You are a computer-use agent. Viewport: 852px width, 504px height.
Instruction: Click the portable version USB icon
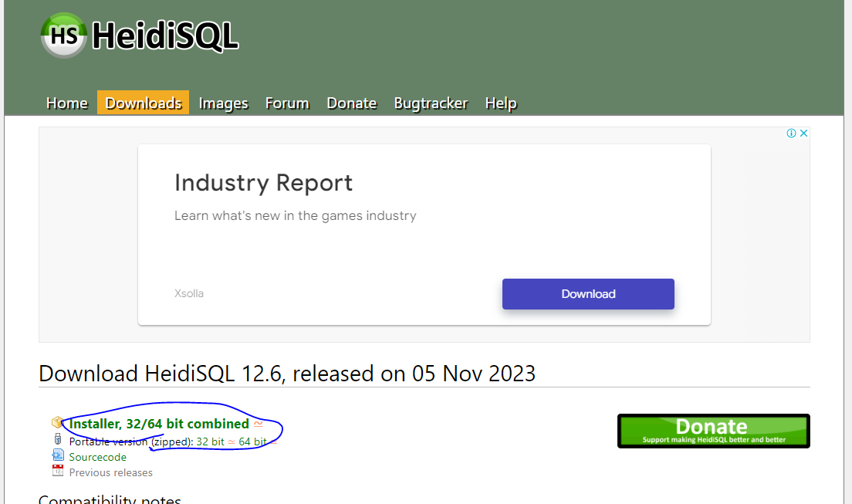58,439
